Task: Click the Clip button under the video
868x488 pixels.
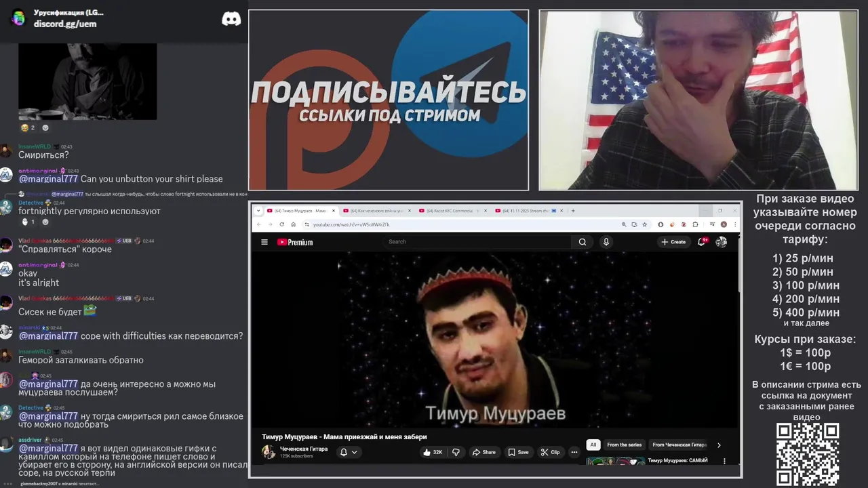Action: click(550, 452)
